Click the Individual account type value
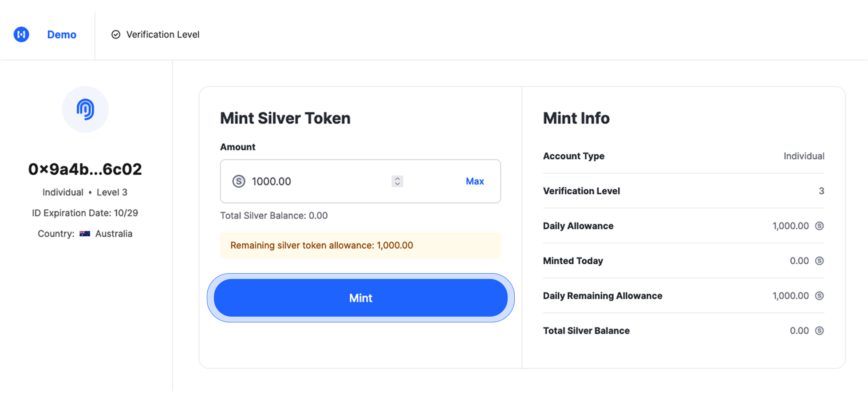 [x=804, y=156]
